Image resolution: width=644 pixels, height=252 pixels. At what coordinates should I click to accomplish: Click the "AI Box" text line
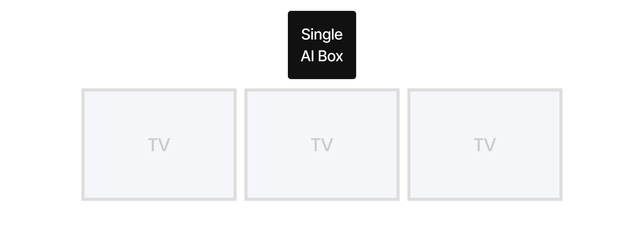(322, 56)
